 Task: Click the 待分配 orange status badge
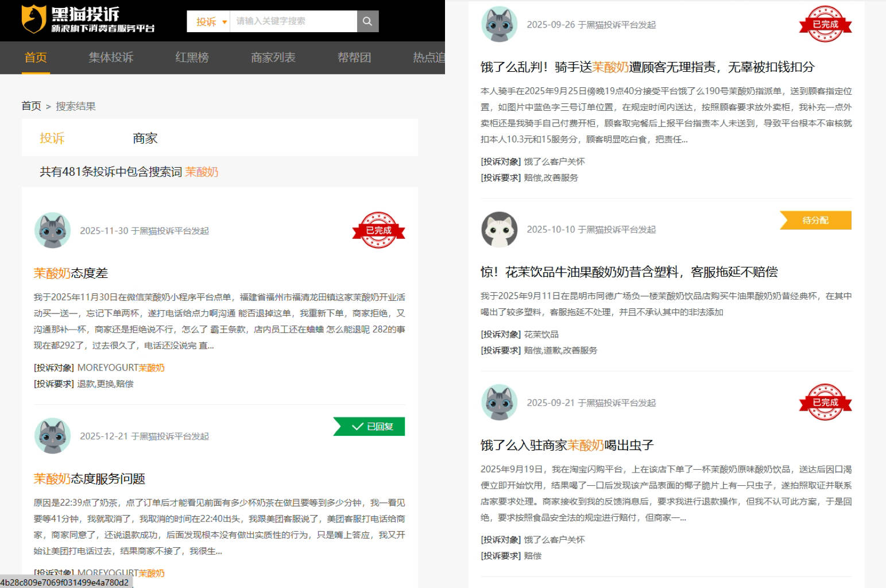(x=815, y=220)
